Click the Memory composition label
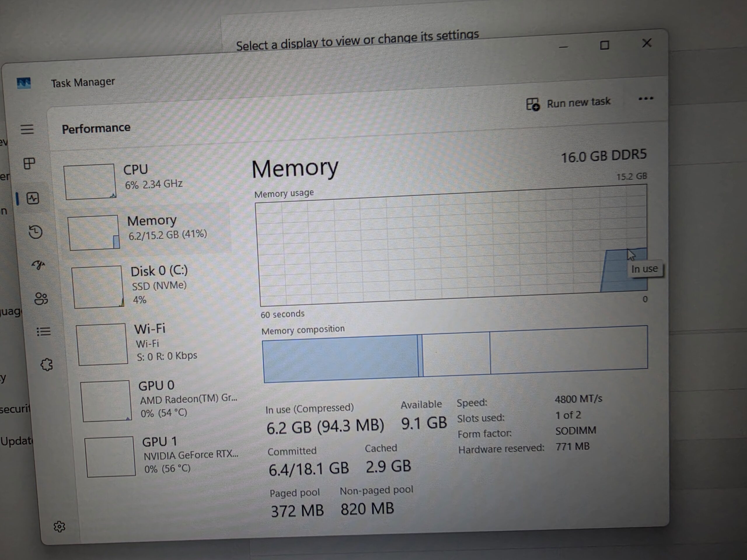The image size is (747, 560). click(303, 330)
